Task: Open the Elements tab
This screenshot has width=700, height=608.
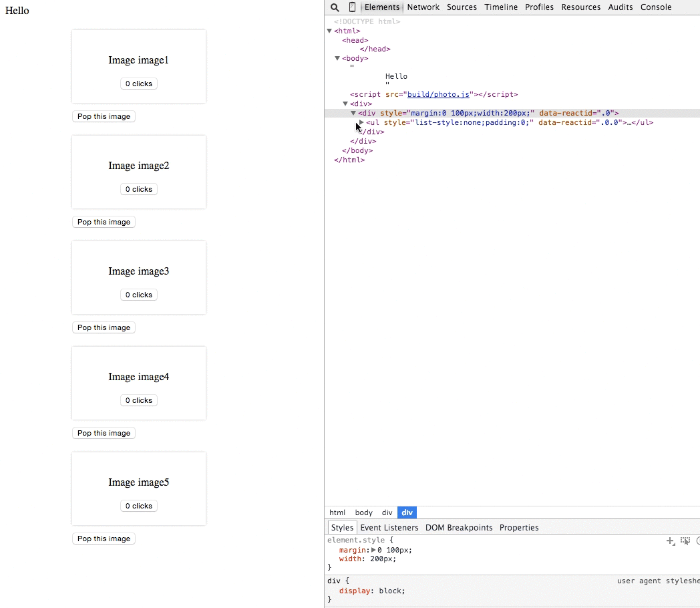Action: [x=381, y=7]
